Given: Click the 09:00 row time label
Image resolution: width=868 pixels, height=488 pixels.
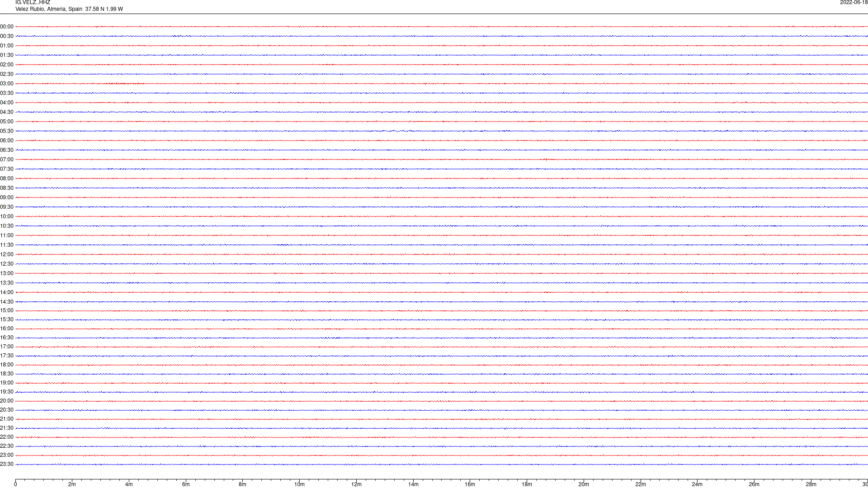Looking at the screenshot, I should tap(7, 197).
